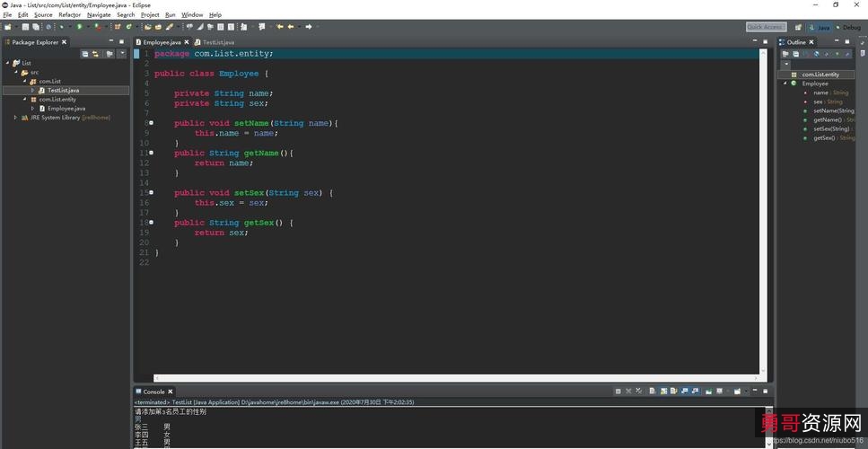
Task: Toggle fold on setName method
Action: click(151, 123)
